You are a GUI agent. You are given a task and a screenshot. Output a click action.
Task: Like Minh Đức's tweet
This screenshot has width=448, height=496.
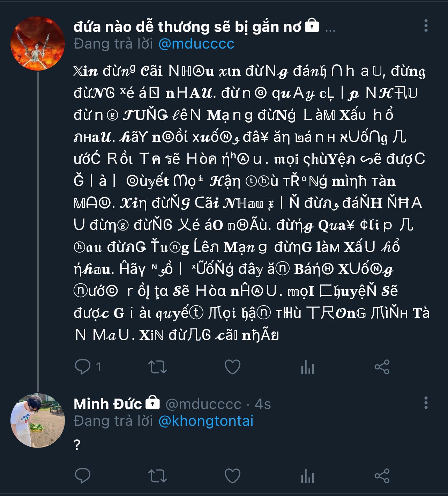[x=232, y=476]
